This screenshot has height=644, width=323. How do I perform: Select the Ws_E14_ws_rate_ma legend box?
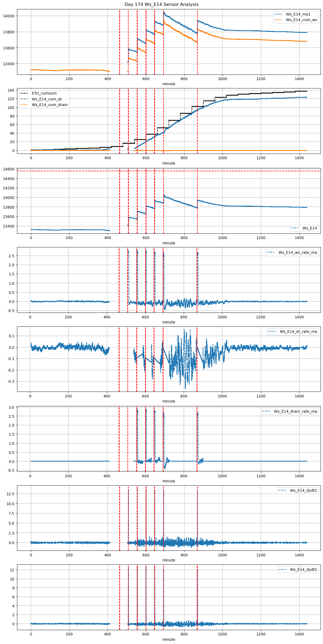292,252
